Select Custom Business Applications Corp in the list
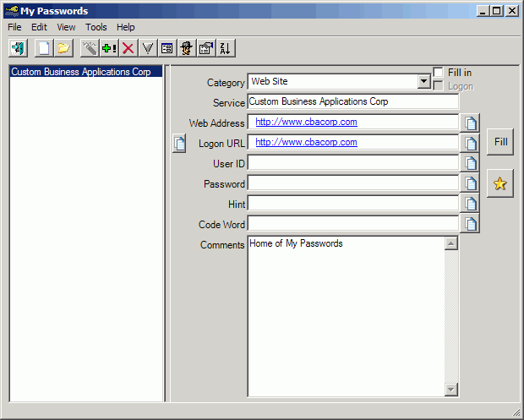The width and height of the screenshot is (524, 420). point(86,72)
